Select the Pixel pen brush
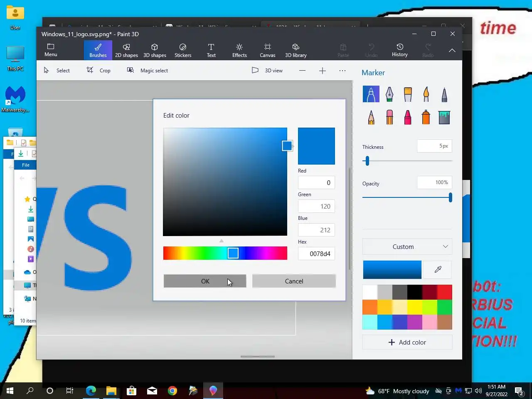 [444, 94]
